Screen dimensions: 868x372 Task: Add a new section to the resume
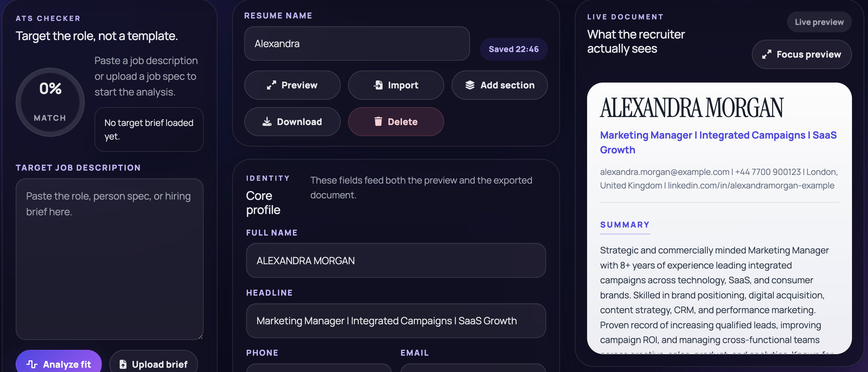coord(499,85)
